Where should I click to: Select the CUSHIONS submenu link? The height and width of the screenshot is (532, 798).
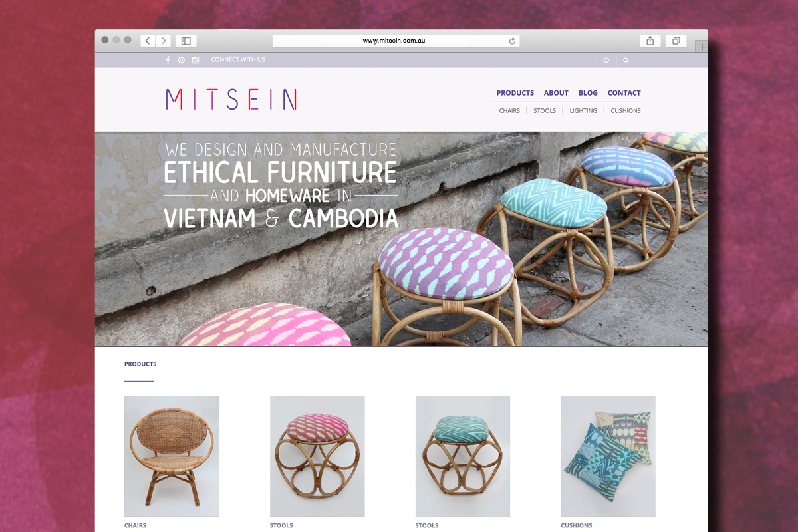click(x=626, y=110)
